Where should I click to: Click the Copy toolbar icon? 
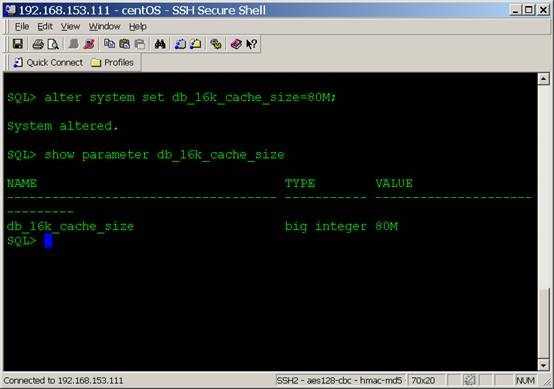tap(109, 44)
